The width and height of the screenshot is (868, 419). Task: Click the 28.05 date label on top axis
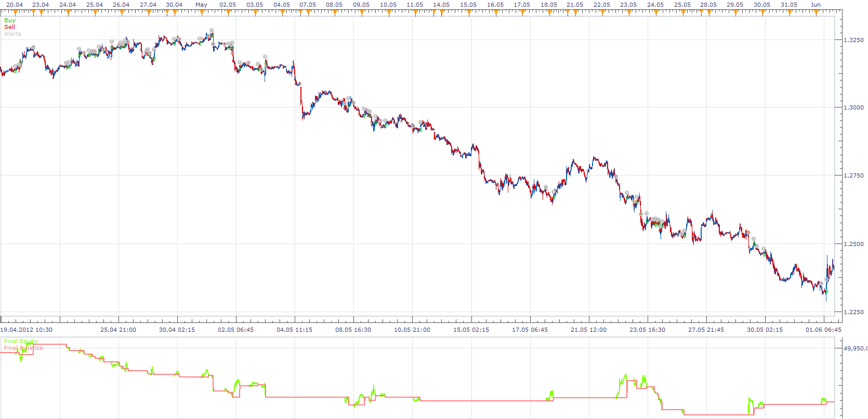tap(708, 5)
